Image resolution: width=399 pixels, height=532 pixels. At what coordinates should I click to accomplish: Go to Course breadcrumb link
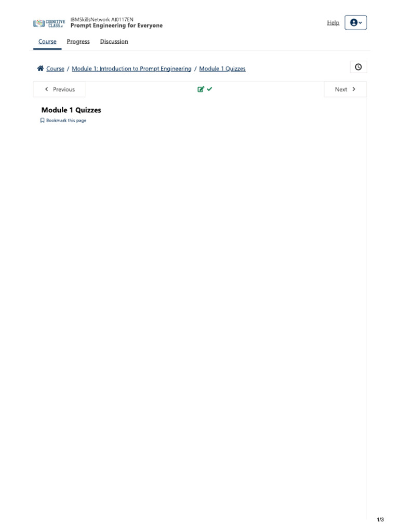click(x=55, y=69)
